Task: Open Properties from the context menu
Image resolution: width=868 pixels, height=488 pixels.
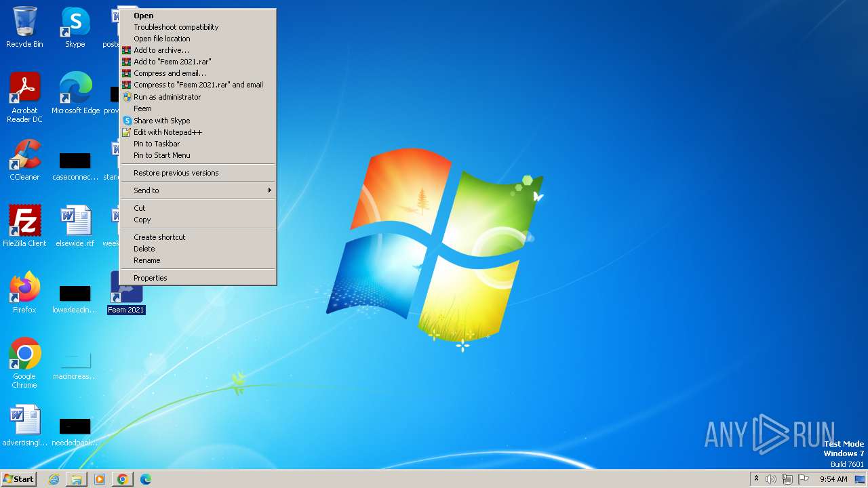Action: click(198, 278)
